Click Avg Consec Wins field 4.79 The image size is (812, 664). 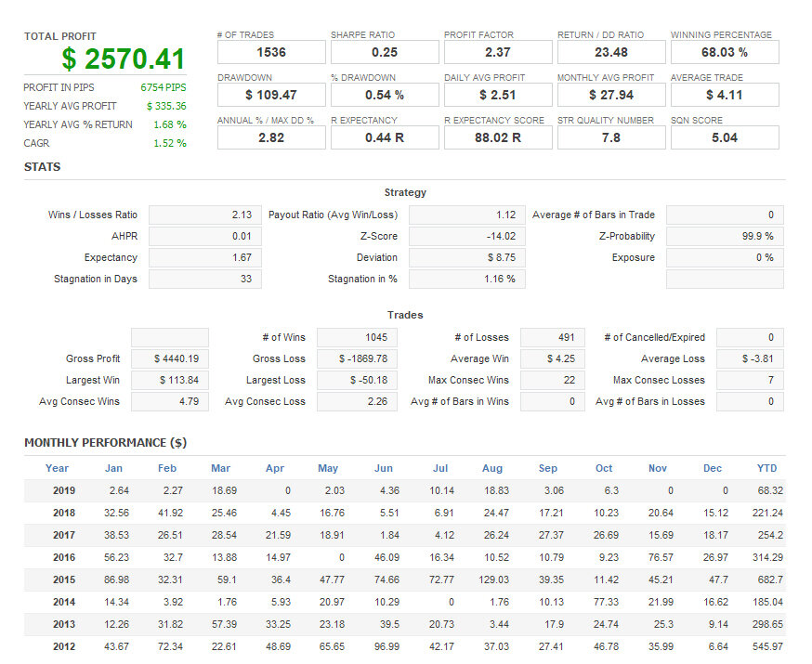coord(170,401)
